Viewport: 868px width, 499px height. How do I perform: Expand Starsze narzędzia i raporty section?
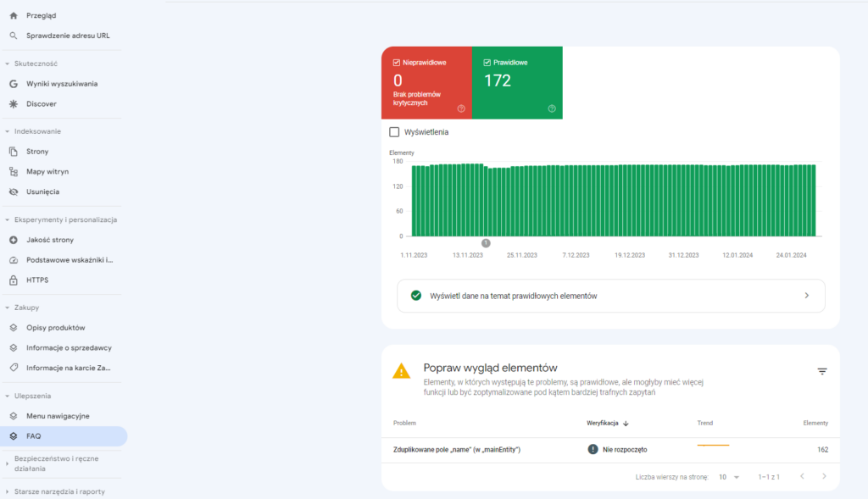point(7,491)
